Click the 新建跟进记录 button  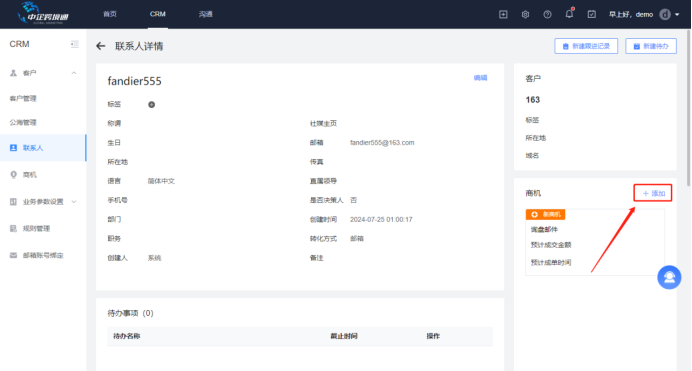(x=586, y=46)
